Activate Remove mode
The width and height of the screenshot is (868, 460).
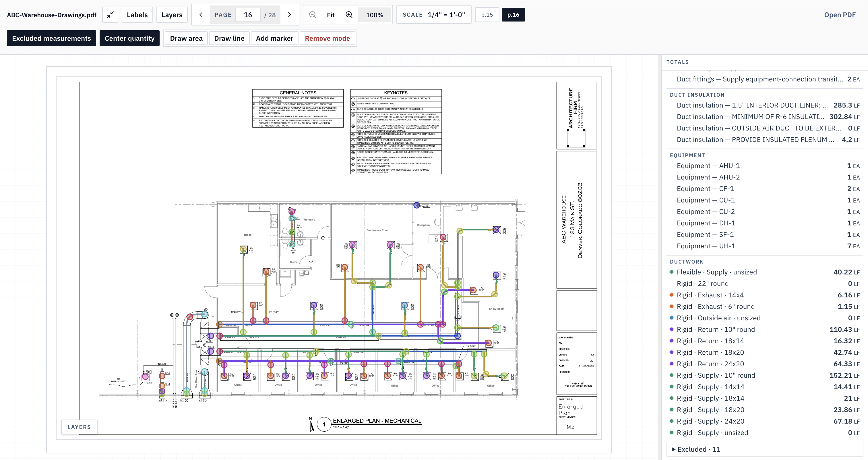[x=327, y=38]
